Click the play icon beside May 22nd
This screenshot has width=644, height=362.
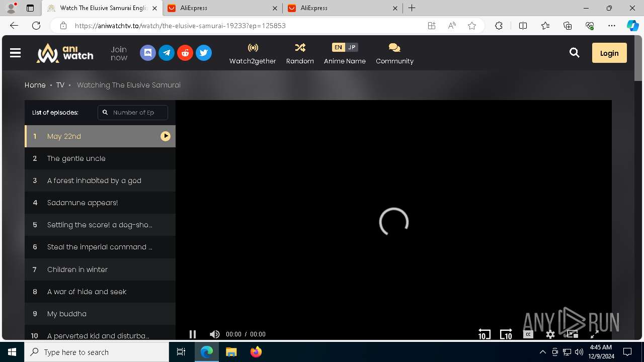tap(166, 136)
